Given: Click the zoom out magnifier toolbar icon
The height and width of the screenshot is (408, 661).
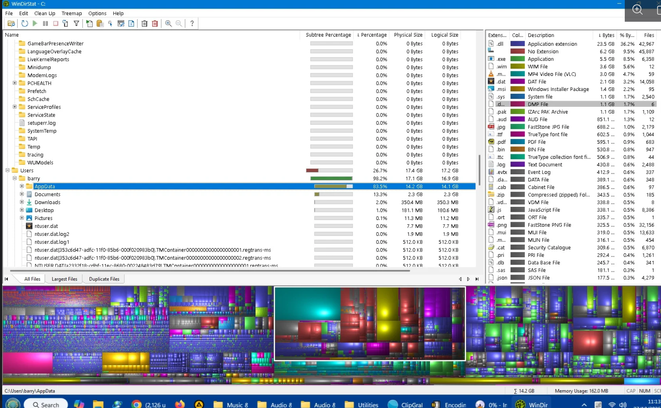Looking at the screenshot, I should 179,24.
